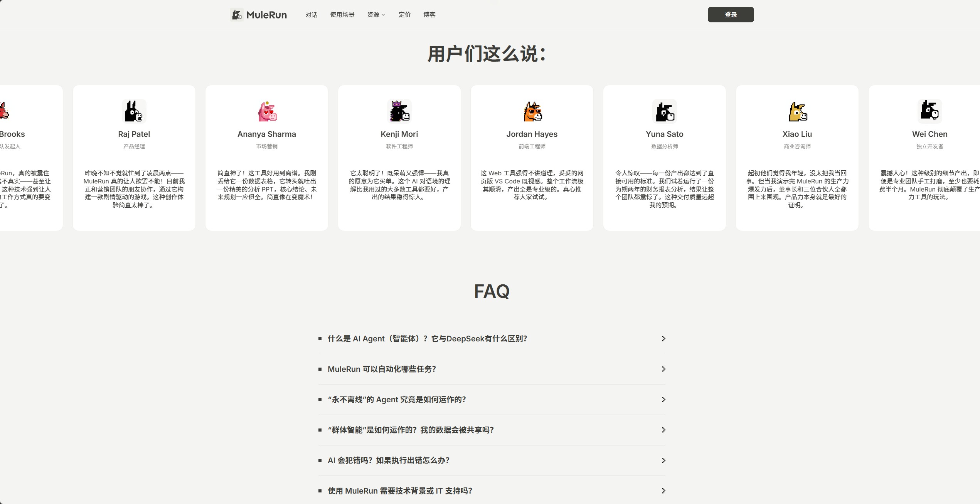This screenshot has height=504, width=980.
Task: Expand the 资源 dropdown menu
Action: [376, 15]
